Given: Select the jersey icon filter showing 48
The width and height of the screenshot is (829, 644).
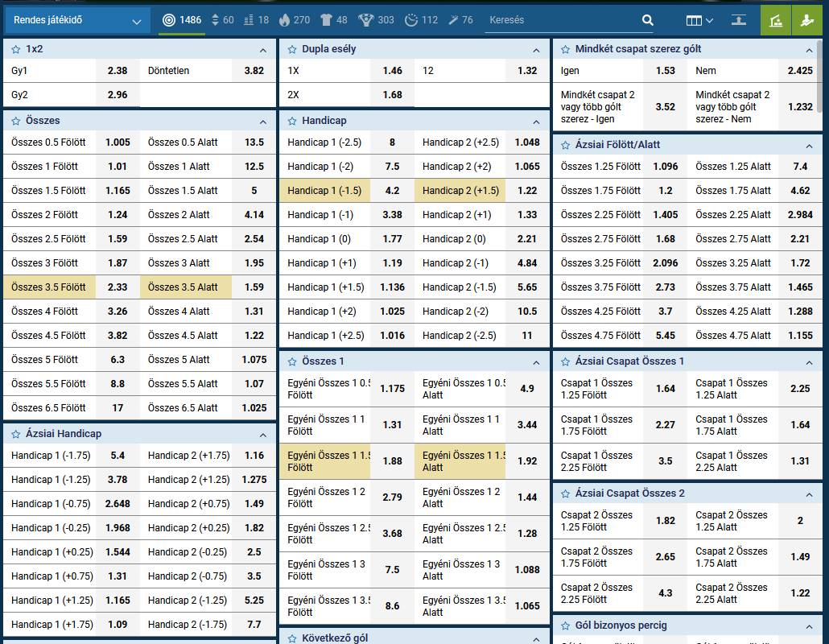Looking at the screenshot, I should [334, 20].
